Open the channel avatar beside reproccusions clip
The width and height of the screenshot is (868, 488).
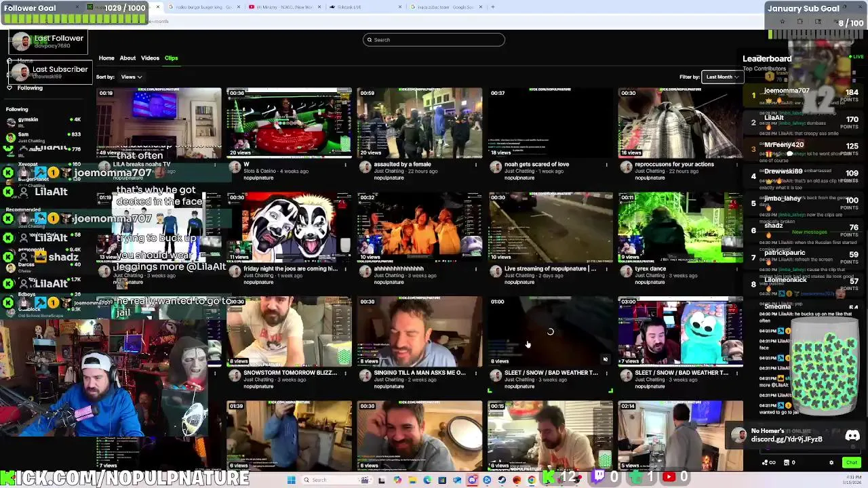(626, 167)
